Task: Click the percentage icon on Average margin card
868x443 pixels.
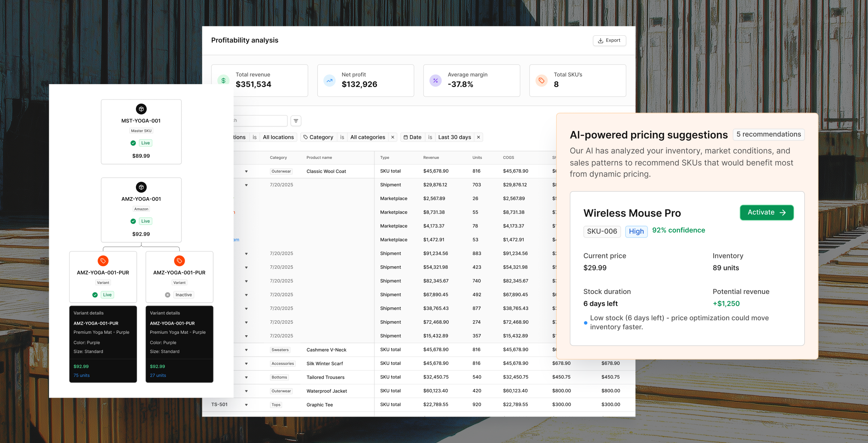Action: [436, 80]
